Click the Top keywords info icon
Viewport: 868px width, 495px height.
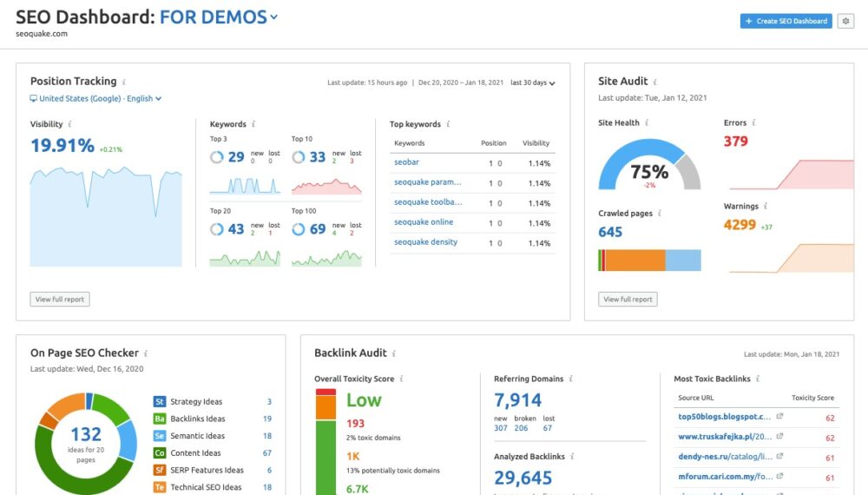point(448,124)
